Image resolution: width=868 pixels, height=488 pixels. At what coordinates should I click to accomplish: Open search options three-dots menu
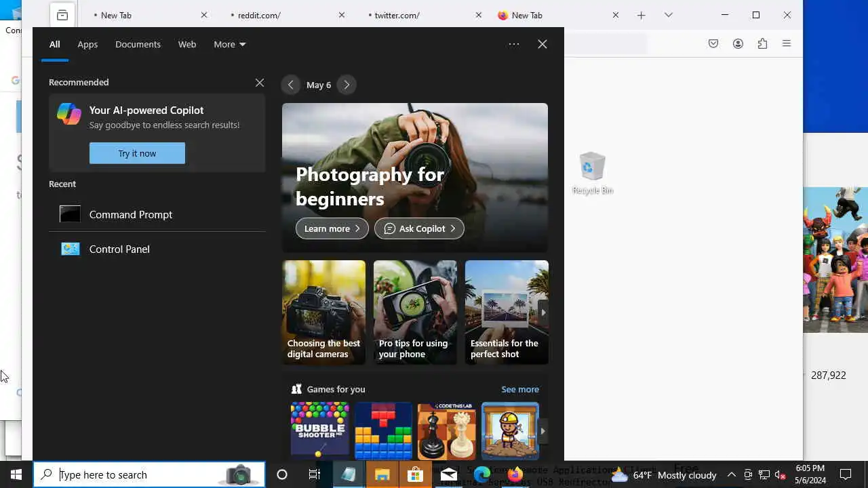click(514, 44)
